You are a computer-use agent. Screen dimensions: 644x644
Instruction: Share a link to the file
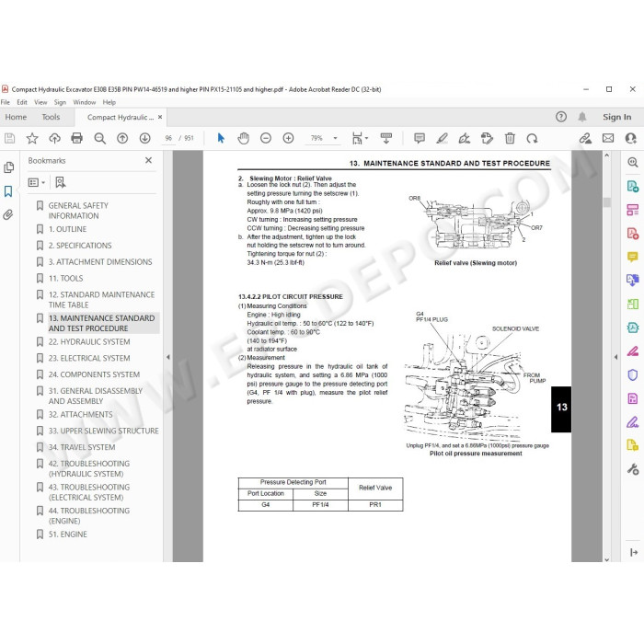pos(585,138)
